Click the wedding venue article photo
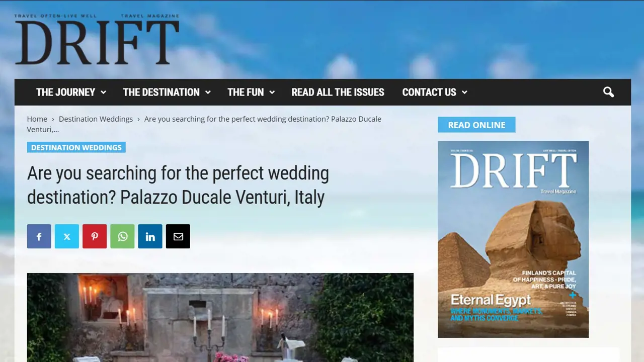644x362 pixels. tap(220, 317)
